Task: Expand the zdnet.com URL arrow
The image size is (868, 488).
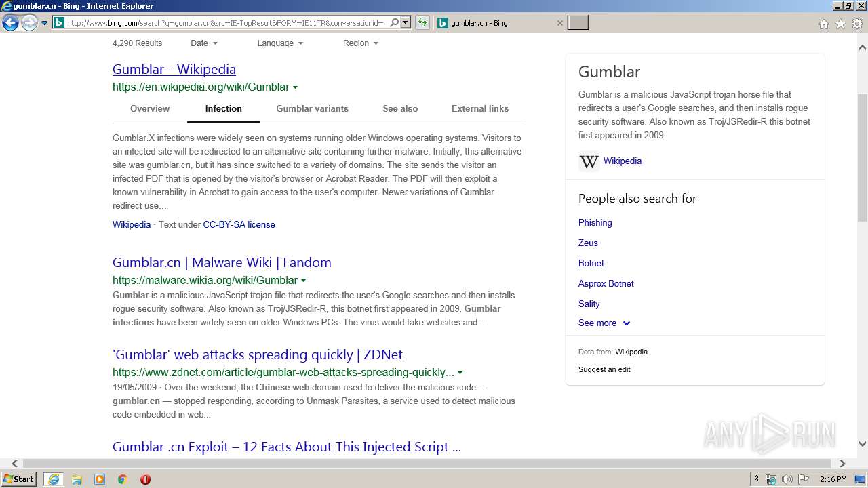Action: point(460,373)
